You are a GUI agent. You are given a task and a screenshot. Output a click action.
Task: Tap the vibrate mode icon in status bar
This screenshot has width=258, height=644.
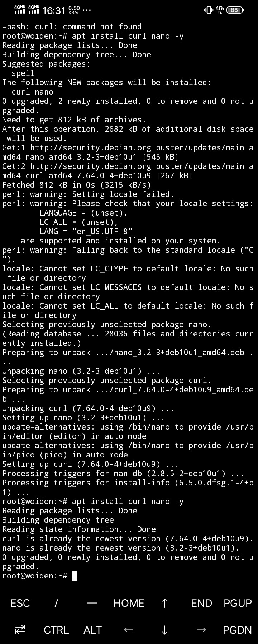point(208,10)
